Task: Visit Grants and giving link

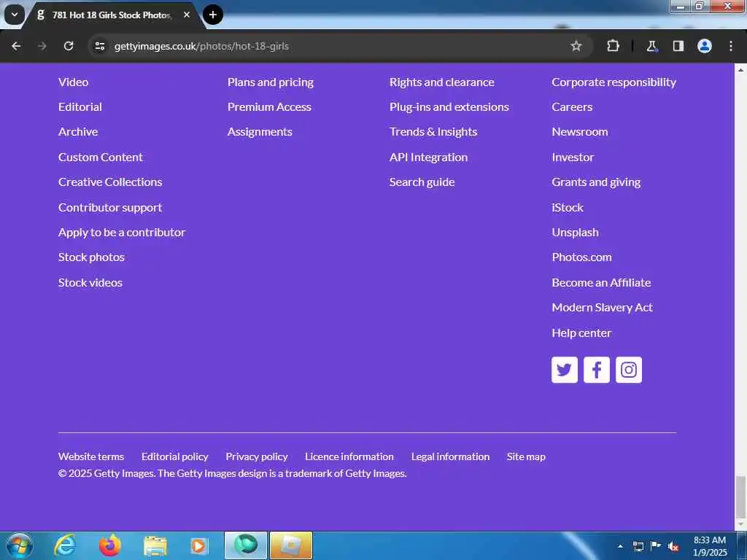Action: click(596, 182)
